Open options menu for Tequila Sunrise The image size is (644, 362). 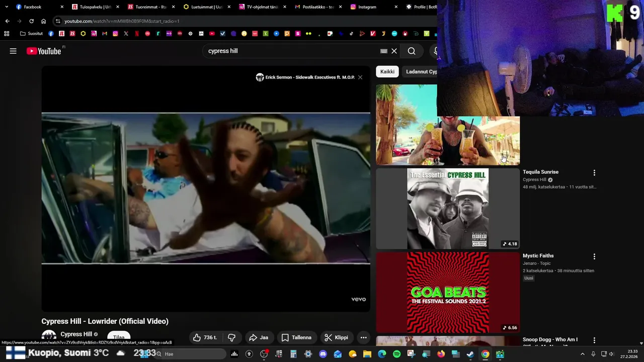pos(594,172)
